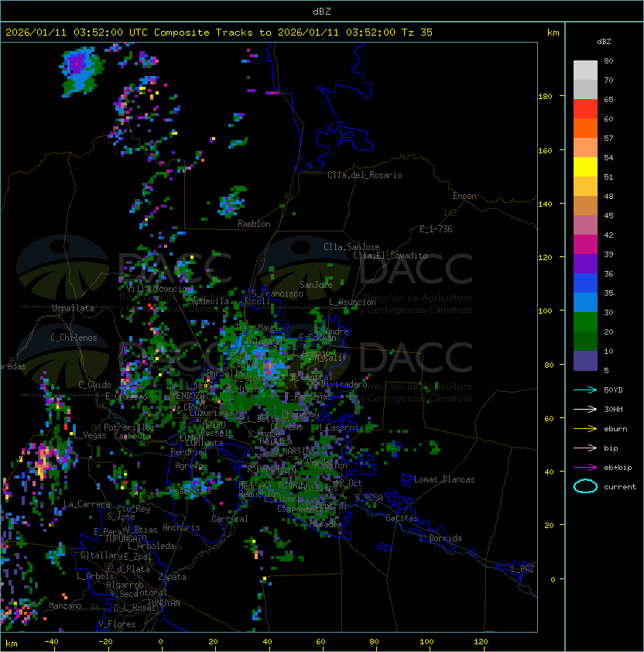Click the 'Carrizal' map label
The image size is (644, 652).
pos(229,519)
